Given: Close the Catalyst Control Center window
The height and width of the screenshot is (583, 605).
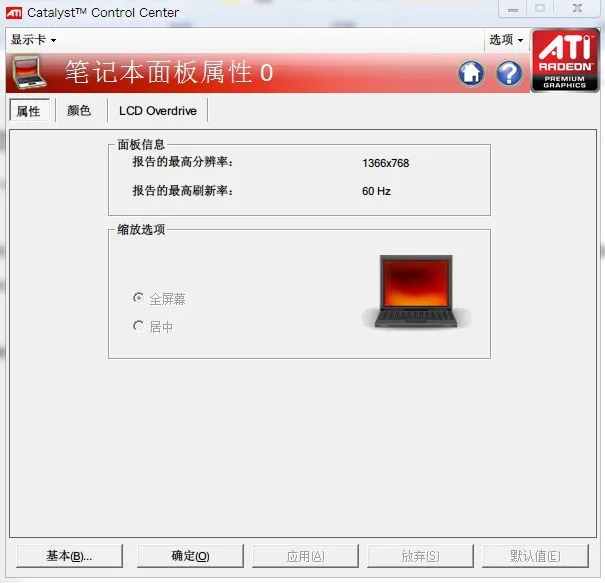Looking at the screenshot, I should point(578,8).
